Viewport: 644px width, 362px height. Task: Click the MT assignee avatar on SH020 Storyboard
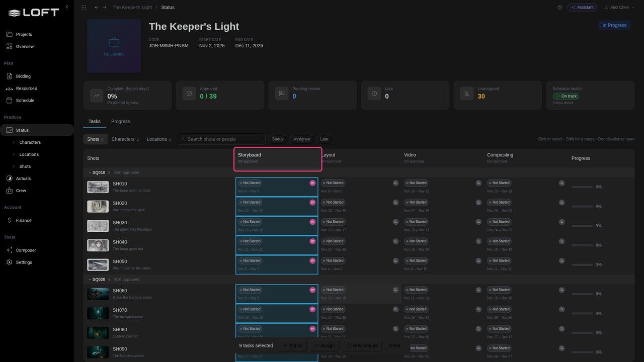(x=312, y=203)
